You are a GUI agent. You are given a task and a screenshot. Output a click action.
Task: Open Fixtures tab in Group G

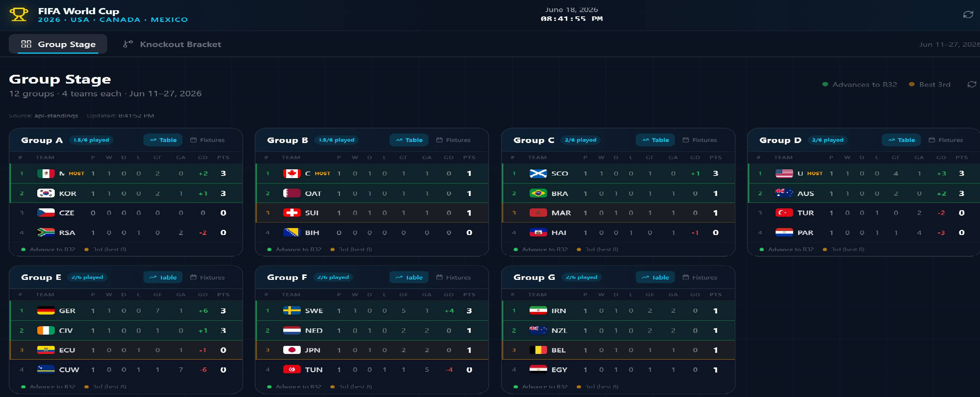coord(700,277)
